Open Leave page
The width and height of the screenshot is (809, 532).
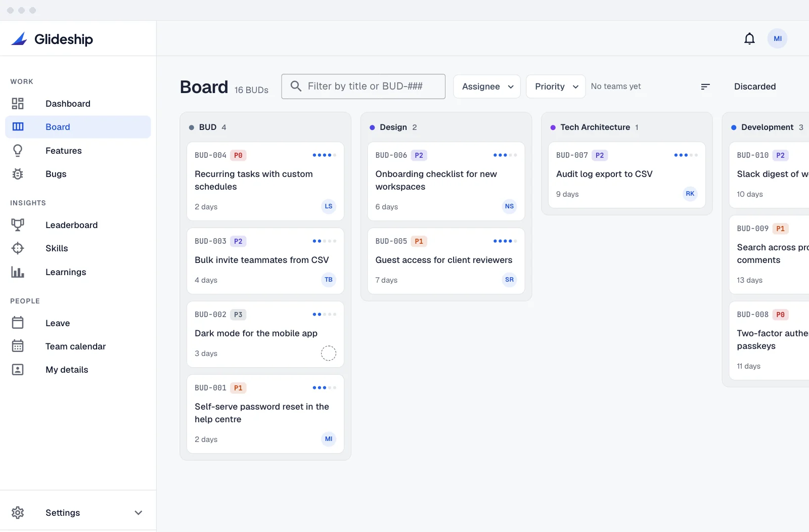[x=78, y=323]
